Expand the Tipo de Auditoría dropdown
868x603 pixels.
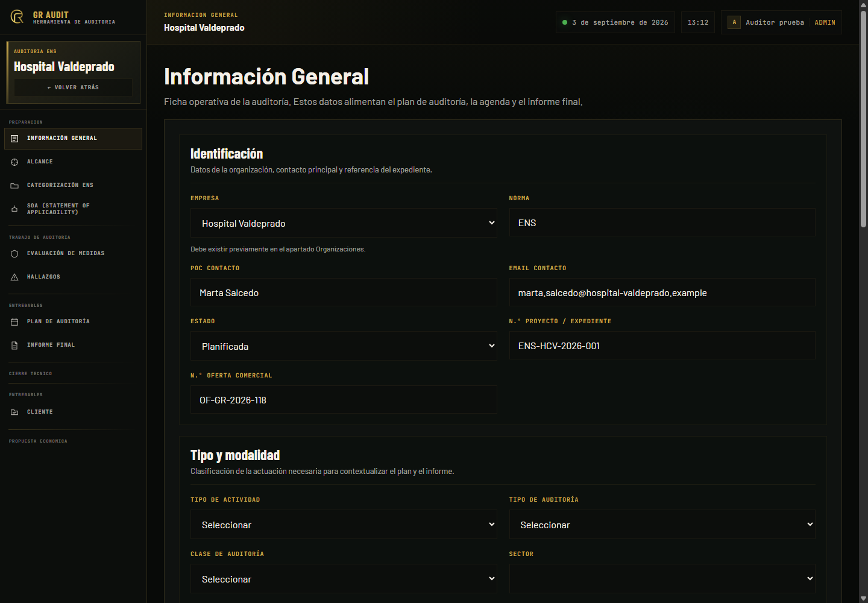pos(662,525)
